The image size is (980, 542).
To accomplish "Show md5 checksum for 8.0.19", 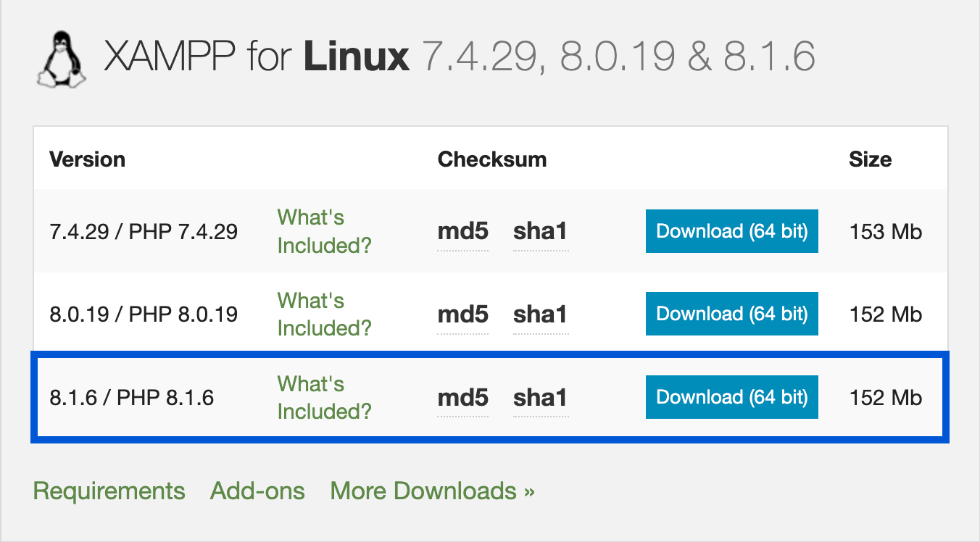I will coord(462,314).
